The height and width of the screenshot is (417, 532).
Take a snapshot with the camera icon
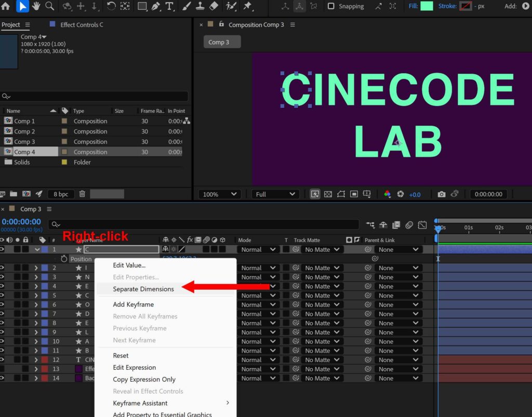pos(442,194)
